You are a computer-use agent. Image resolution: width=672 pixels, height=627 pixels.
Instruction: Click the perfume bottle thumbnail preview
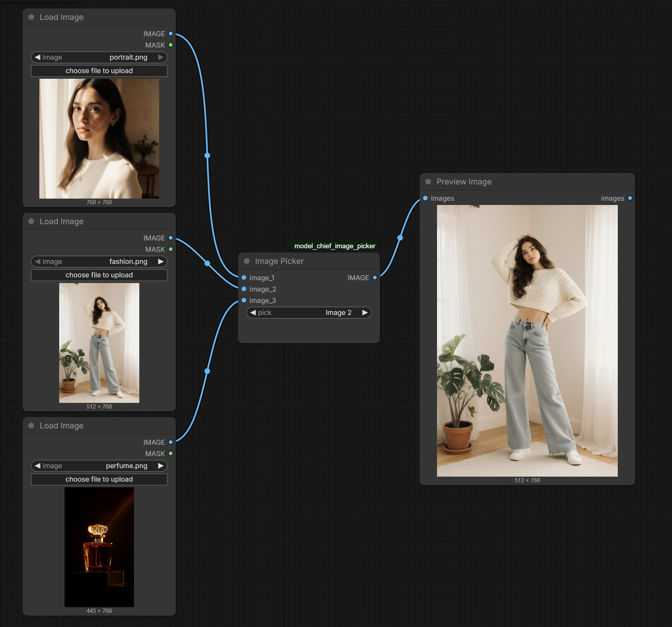[99, 547]
